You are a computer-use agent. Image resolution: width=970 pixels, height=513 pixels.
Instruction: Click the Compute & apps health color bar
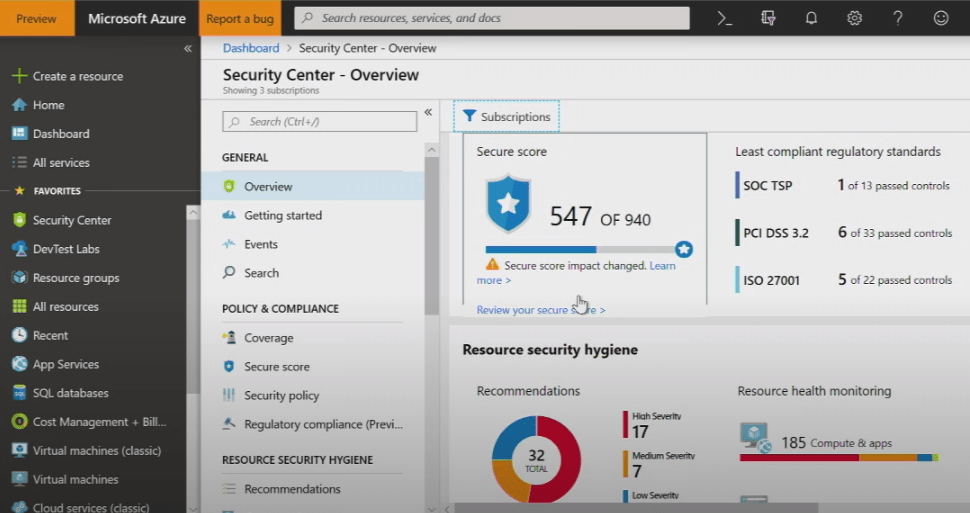[839, 458]
